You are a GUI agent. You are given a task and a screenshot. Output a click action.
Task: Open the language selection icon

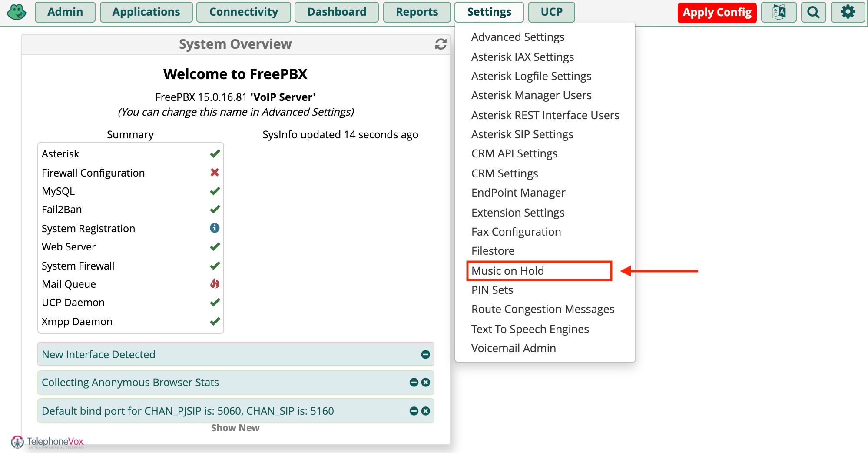(x=779, y=12)
